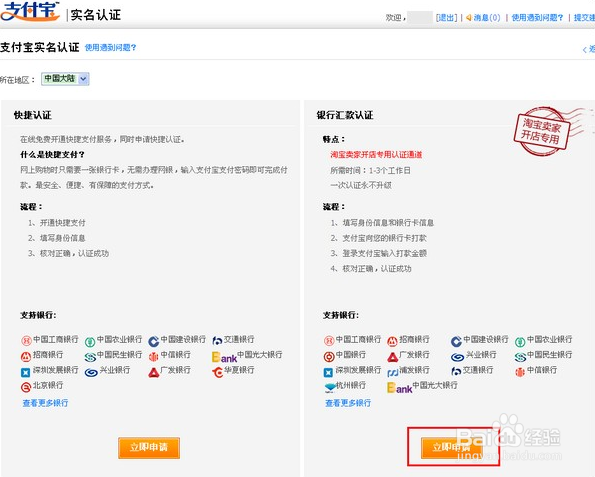
Task: Click 兴业银行 icon in 银行汇款认证 panel
Action: pyautogui.click(x=457, y=357)
